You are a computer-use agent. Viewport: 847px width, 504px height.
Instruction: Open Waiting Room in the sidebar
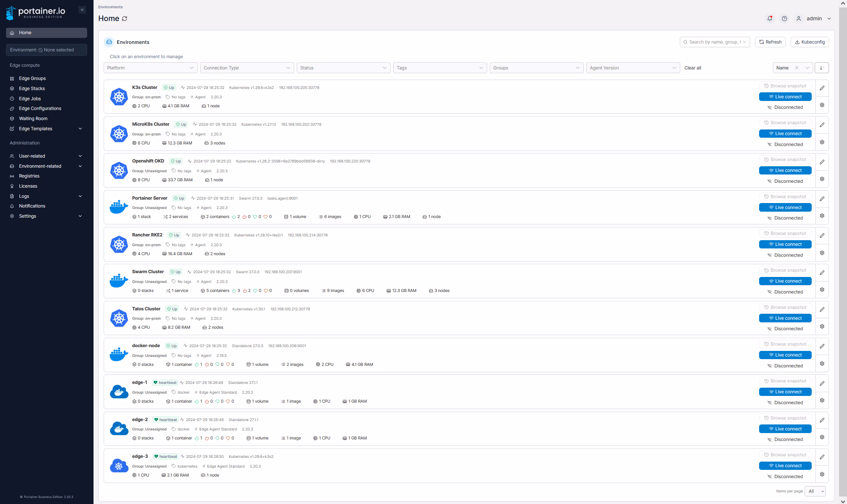pos(46,119)
